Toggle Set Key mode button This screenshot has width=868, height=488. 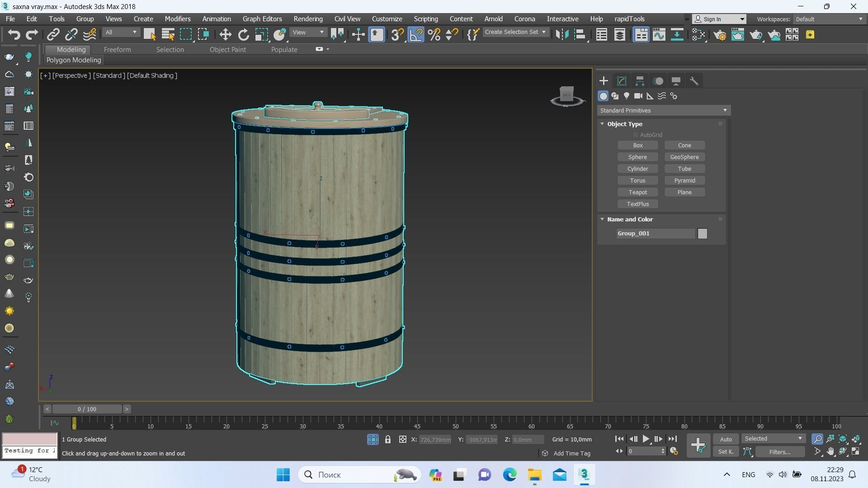726,451
